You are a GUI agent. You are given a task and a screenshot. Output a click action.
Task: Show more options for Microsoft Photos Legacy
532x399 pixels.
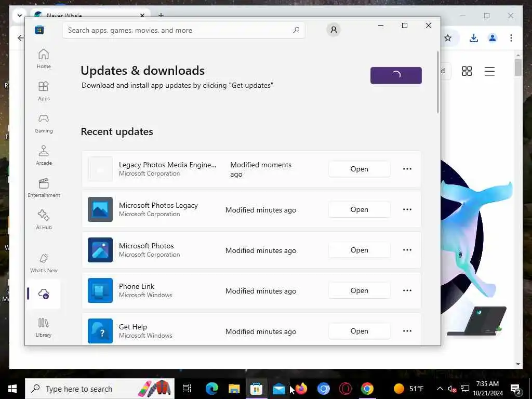point(407,210)
